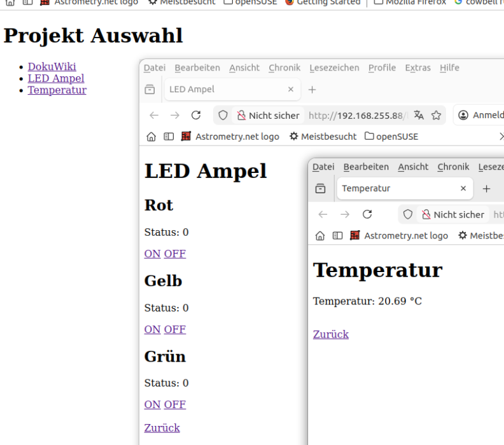Go forward in LED Ampel window

coord(175,115)
